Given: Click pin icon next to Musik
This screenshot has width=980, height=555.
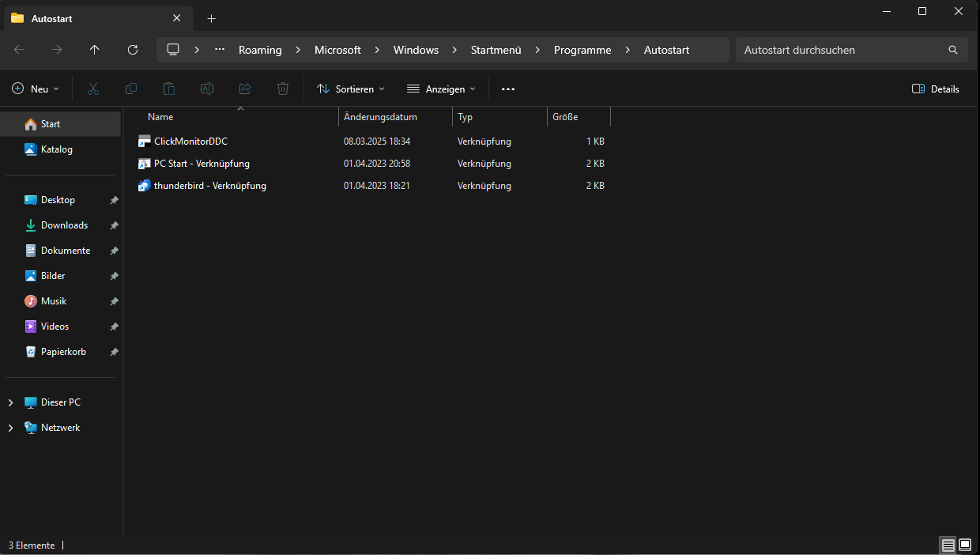Looking at the screenshot, I should (114, 301).
